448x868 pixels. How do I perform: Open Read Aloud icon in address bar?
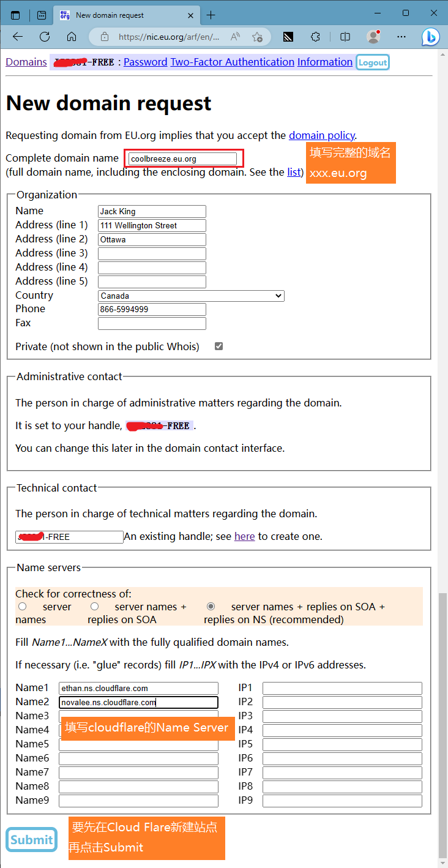(x=236, y=37)
